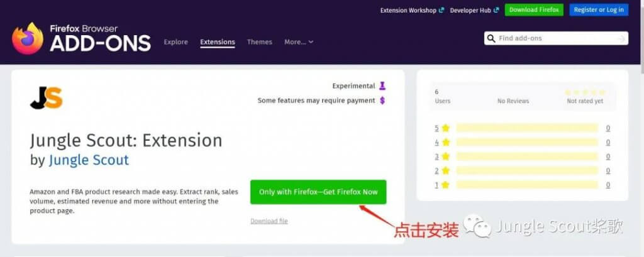The width and height of the screenshot is (644, 257).
Task: Click the 3-star rating bar
Action: [527, 156]
